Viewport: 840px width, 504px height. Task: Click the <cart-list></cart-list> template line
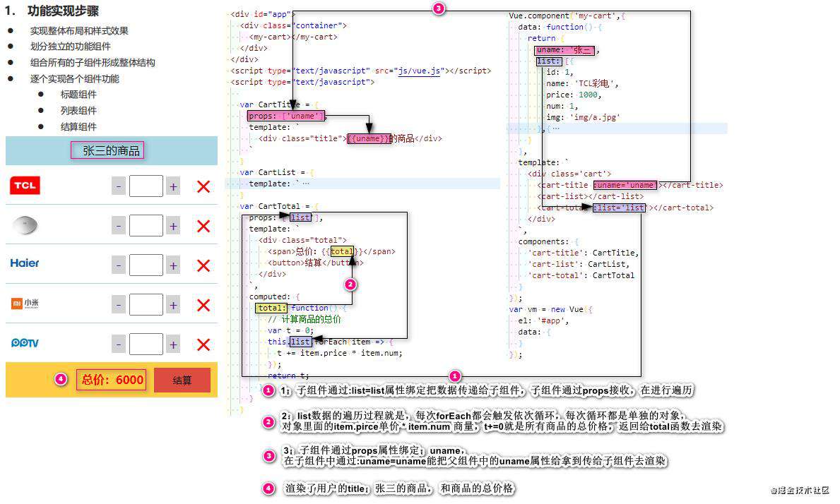[591, 196]
